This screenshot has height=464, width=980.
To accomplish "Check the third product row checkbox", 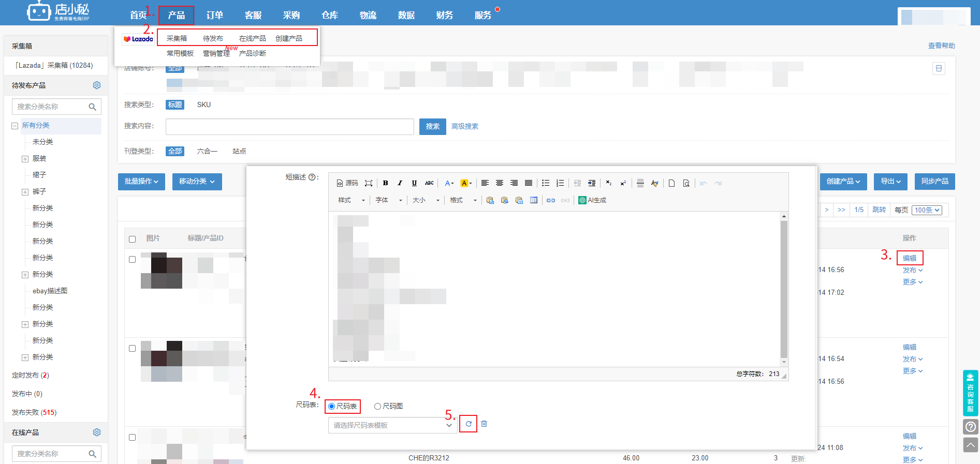I will (x=133, y=438).
